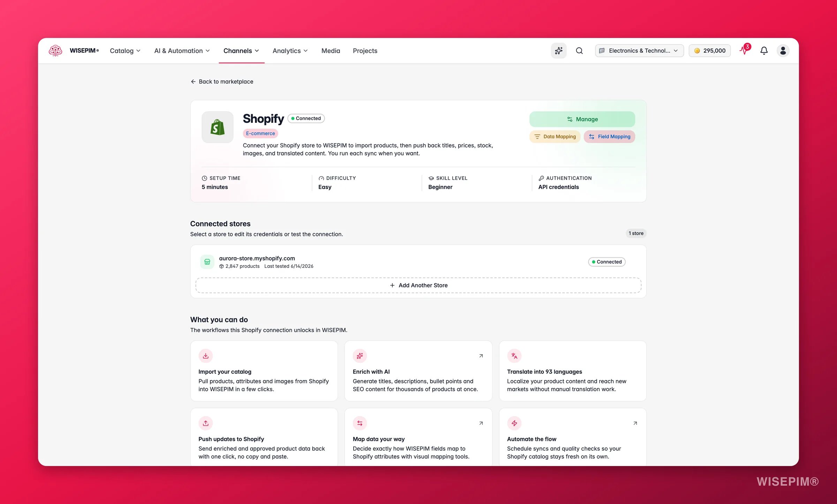
Task: Expand the AI & Automation menu
Action: (x=182, y=51)
